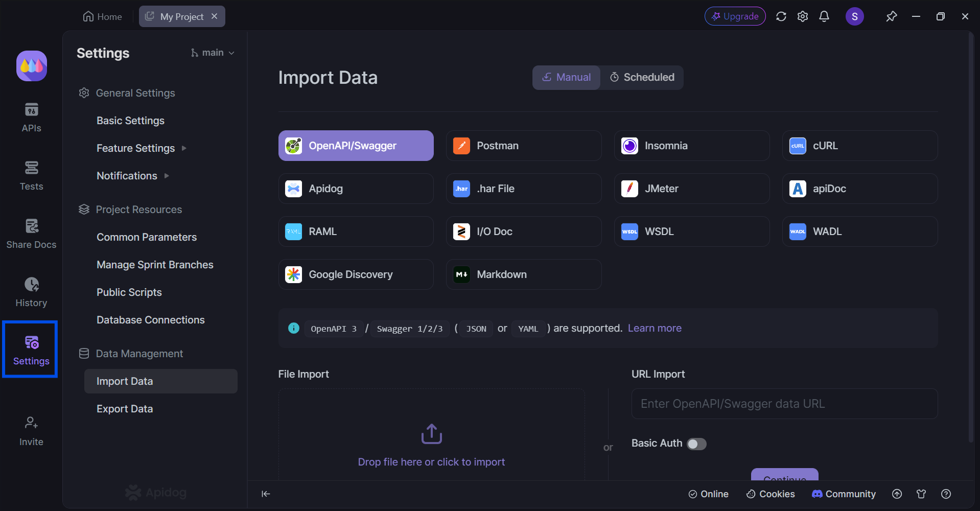This screenshot has width=980, height=511.
Task: Open the notifications bell
Action: pos(824,16)
